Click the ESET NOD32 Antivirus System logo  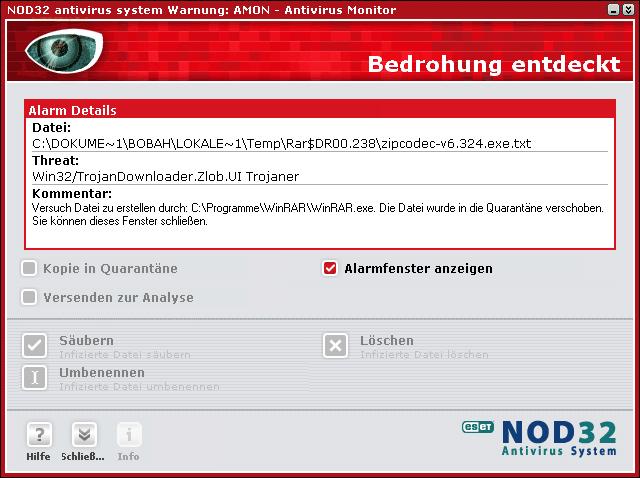point(539,438)
